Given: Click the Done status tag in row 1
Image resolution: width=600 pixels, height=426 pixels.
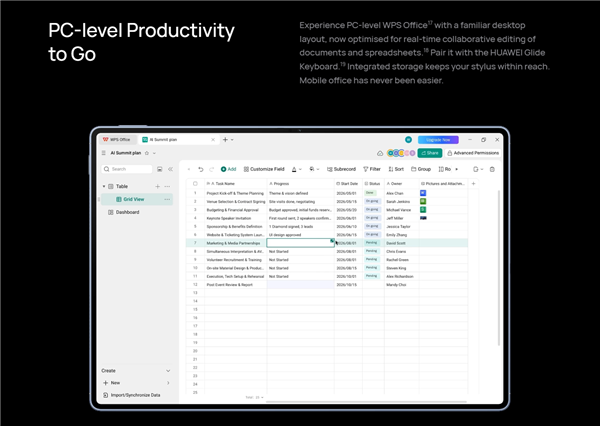Looking at the screenshot, I should (370, 193).
